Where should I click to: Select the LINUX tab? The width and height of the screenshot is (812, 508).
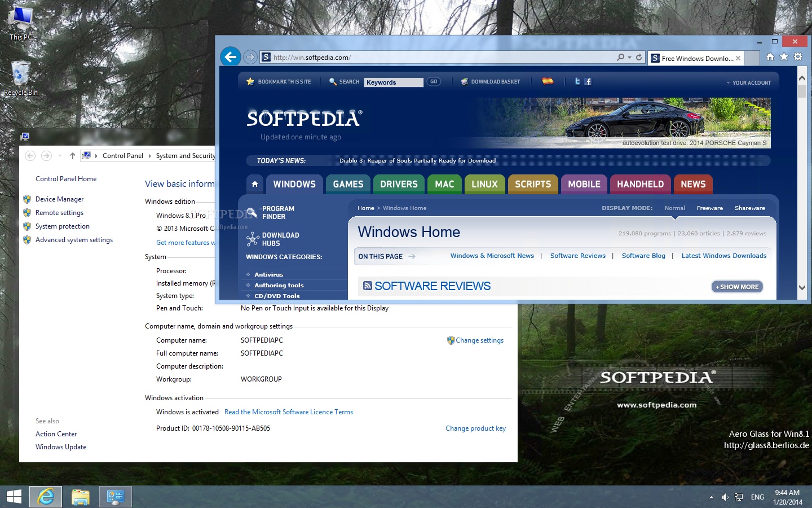(x=484, y=184)
